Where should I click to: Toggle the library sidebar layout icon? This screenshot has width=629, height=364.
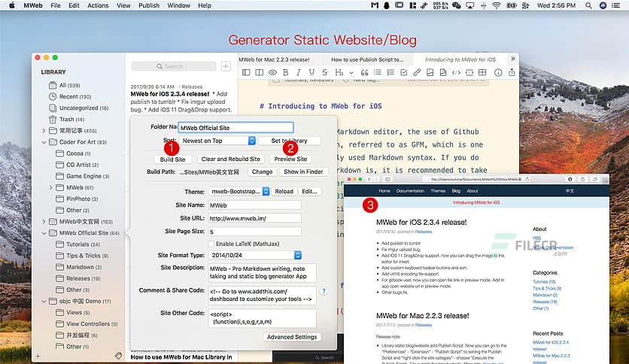tap(246, 72)
